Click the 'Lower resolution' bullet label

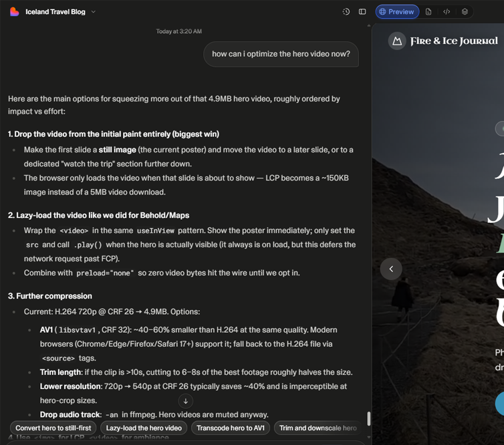coord(71,386)
